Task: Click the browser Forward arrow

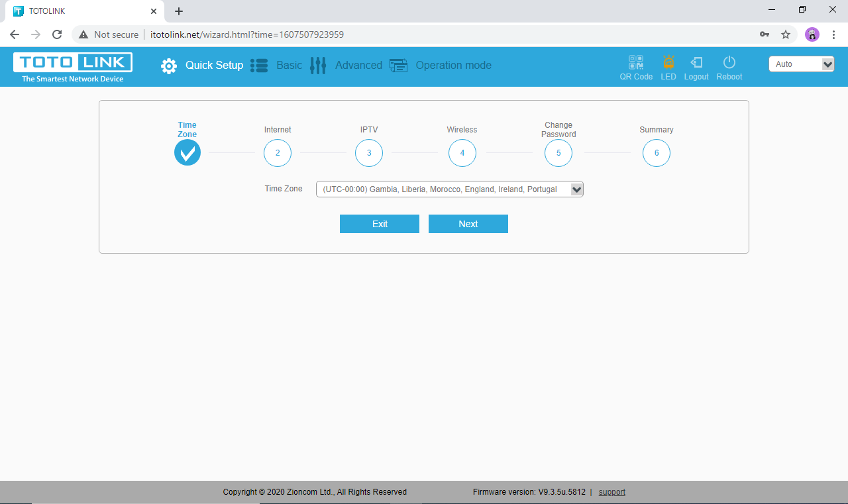Action: (36, 34)
